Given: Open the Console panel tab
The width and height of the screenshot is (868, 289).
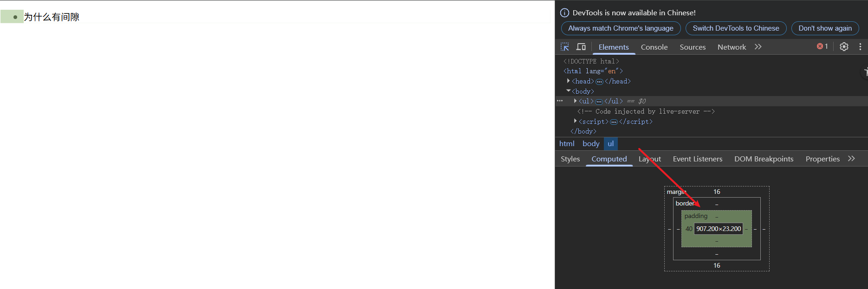Looking at the screenshot, I should tap(654, 47).
